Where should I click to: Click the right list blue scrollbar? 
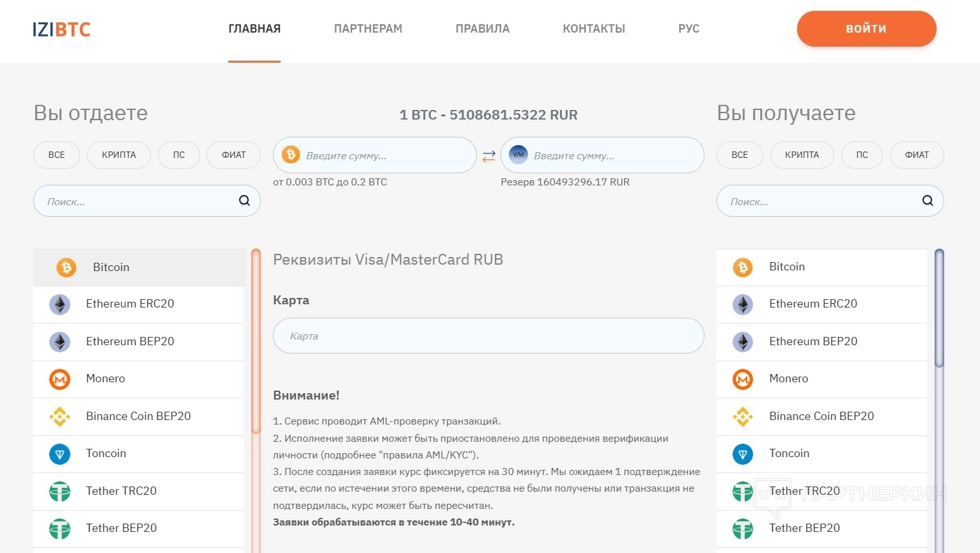pos(939,308)
